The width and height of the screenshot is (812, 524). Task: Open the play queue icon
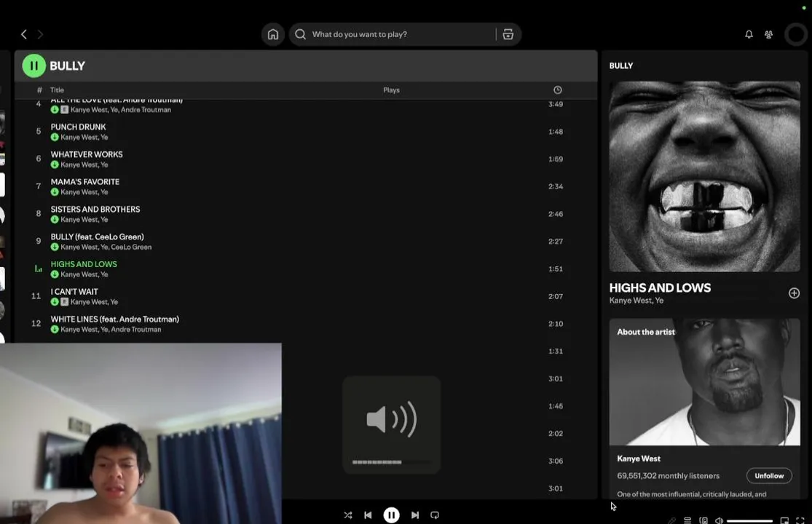[687, 520]
